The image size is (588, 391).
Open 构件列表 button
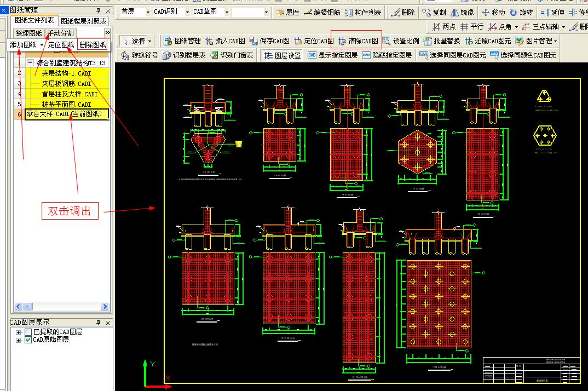[362, 13]
